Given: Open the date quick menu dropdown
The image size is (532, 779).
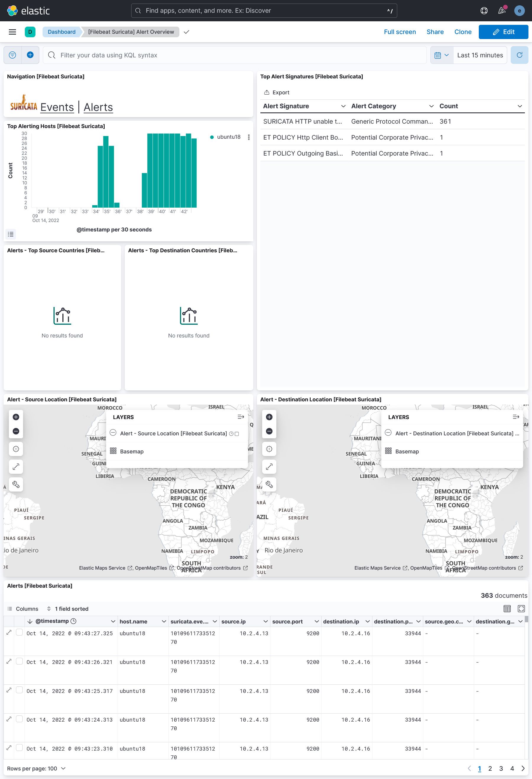Looking at the screenshot, I should point(442,55).
